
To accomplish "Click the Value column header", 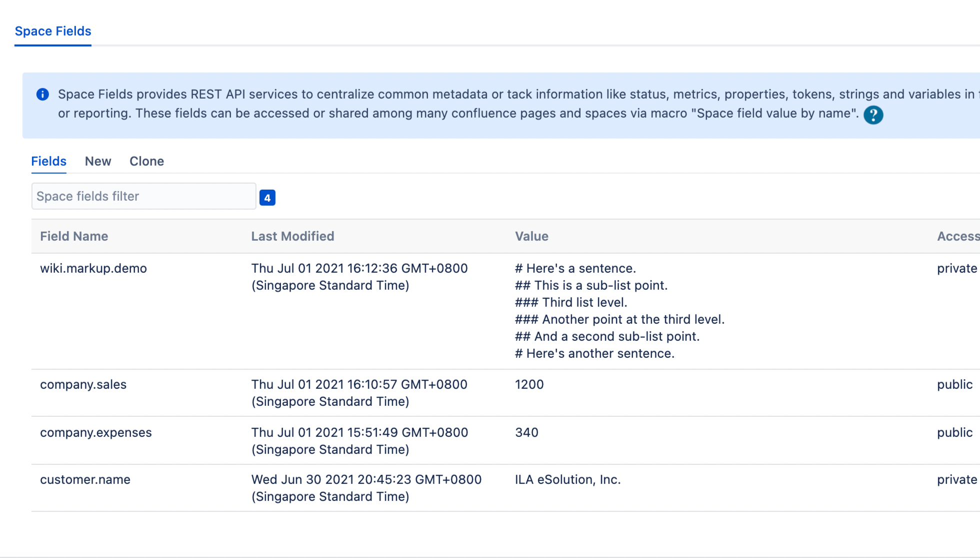I will (531, 236).
